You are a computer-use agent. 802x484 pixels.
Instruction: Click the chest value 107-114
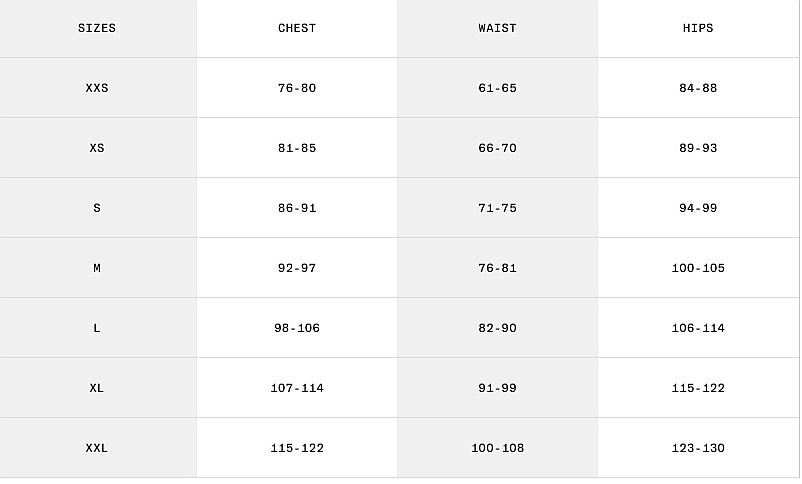coord(297,388)
